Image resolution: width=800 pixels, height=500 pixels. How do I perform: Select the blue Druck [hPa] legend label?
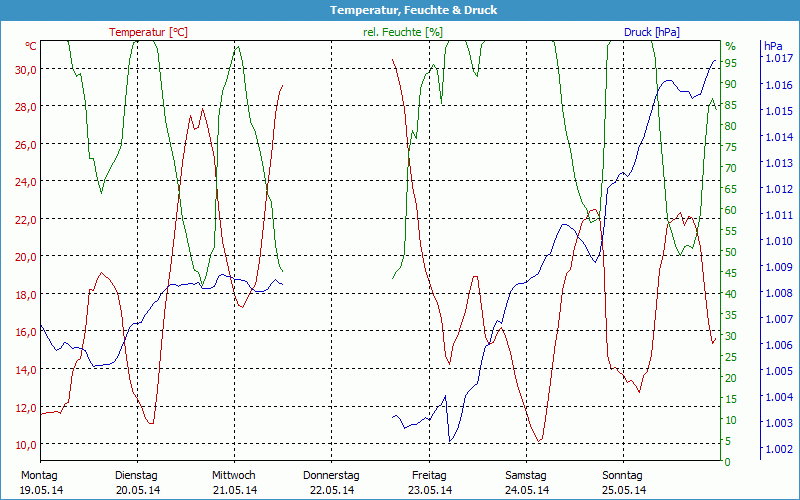click(x=651, y=32)
